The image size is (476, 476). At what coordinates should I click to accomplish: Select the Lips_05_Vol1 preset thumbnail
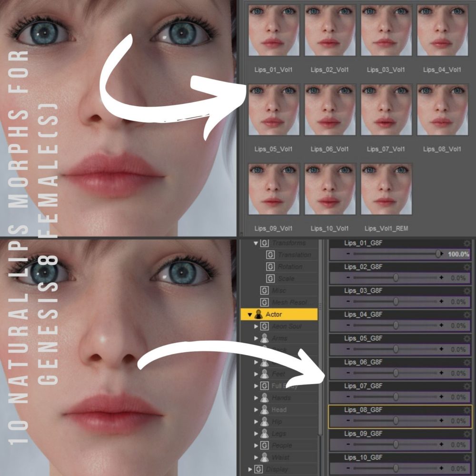point(274,109)
